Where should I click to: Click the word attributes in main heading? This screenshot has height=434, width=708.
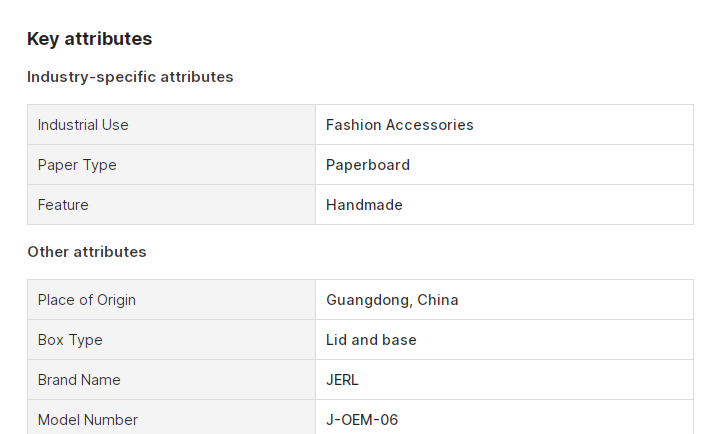(x=108, y=39)
